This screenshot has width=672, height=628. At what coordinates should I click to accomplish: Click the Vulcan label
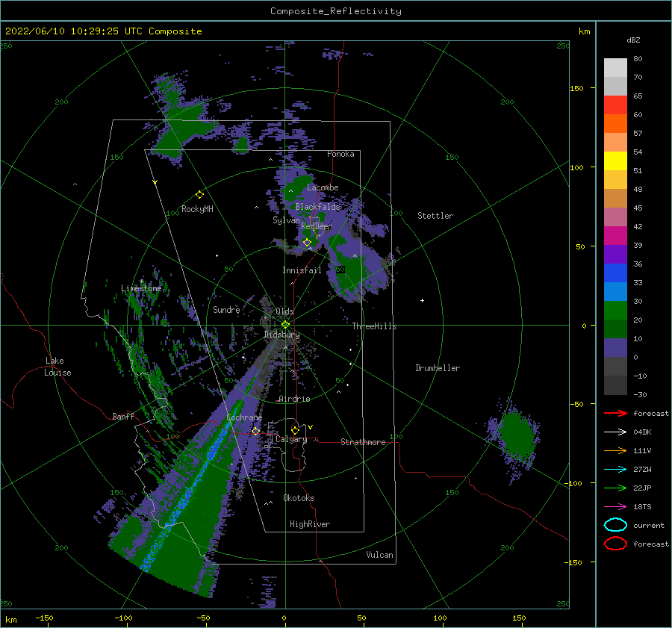coord(380,555)
